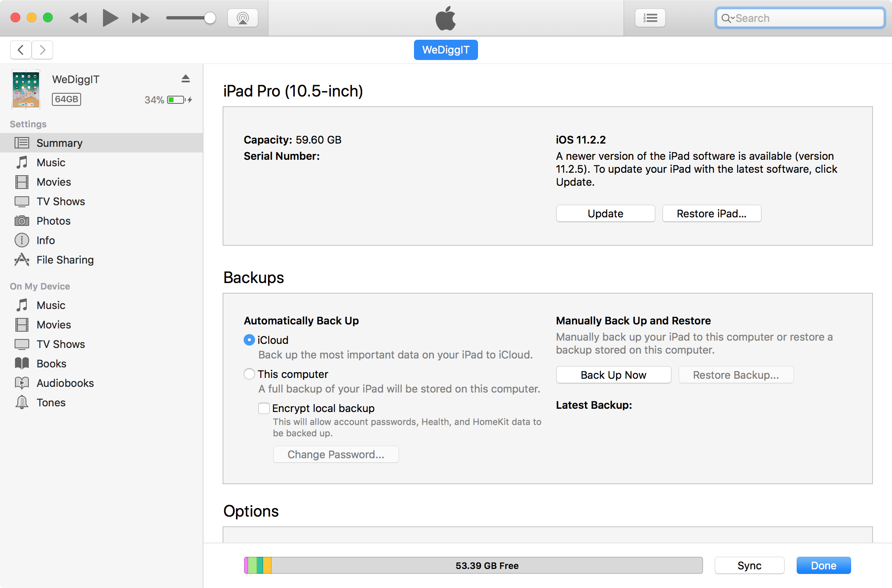Go forward with the right chevron

[x=42, y=50]
